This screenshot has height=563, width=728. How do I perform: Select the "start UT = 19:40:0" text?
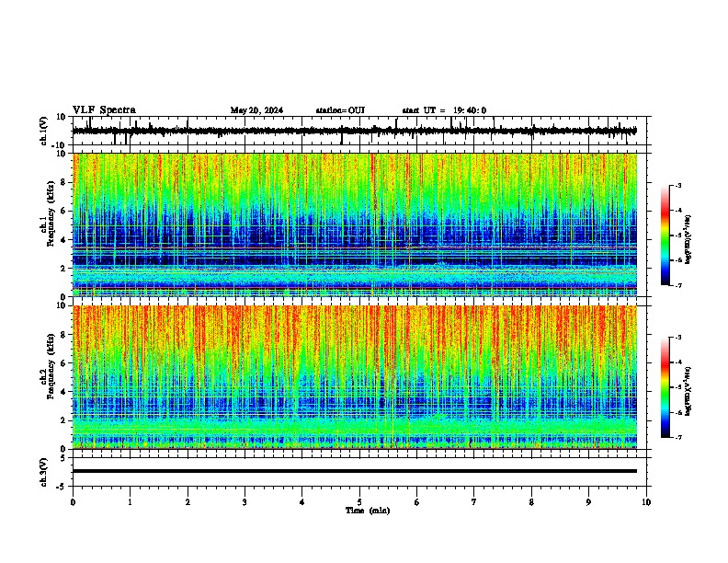click(444, 110)
